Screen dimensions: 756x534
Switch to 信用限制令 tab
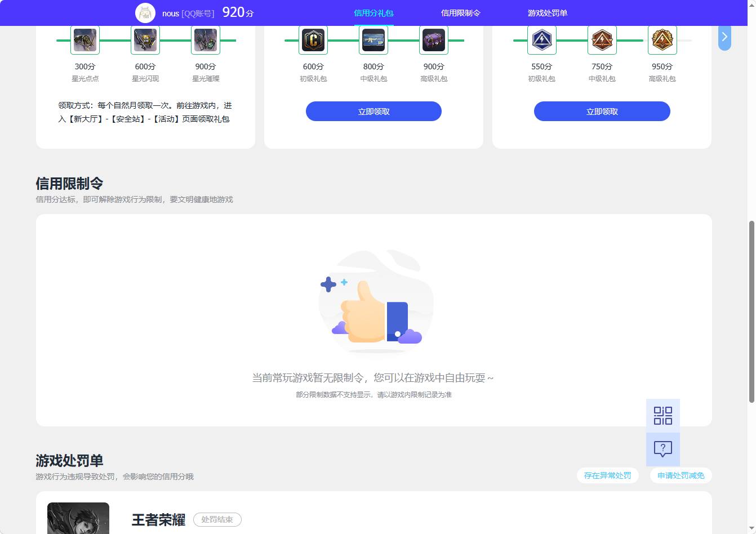pyautogui.click(x=461, y=13)
